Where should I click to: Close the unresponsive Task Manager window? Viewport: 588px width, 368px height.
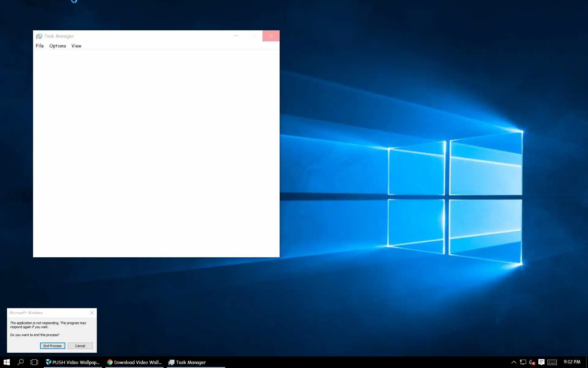click(x=271, y=36)
